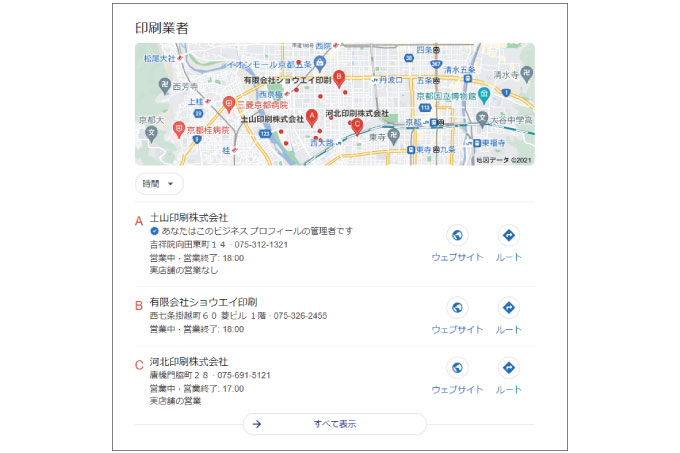The height and width of the screenshot is (453, 680).
Task: Click map label 河北印刷株式会社
Action: [x=357, y=114]
